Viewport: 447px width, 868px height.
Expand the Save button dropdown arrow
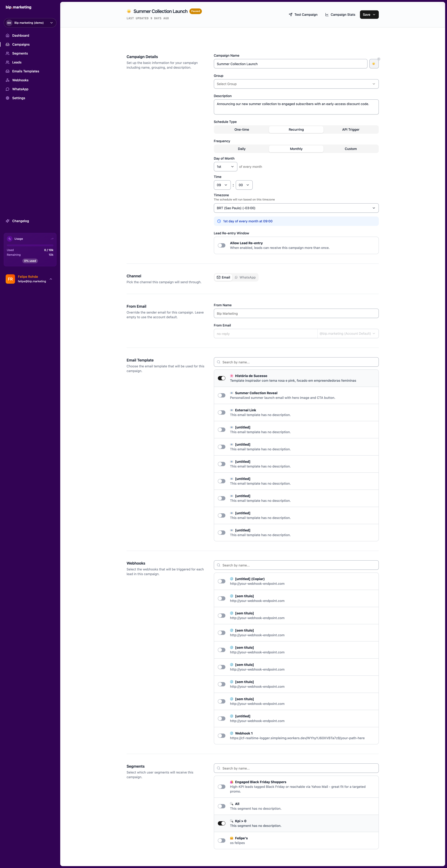click(x=374, y=14)
